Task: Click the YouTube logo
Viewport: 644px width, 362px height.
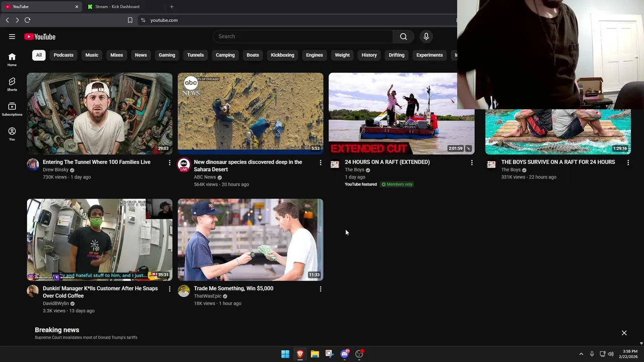Action: coord(40,37)
